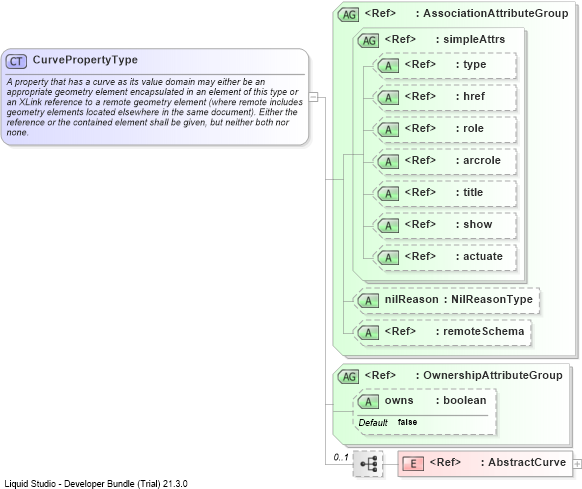The image size is (582, 489).
Task: Select the CurvePropertyType title
Action: coord(85,60)
